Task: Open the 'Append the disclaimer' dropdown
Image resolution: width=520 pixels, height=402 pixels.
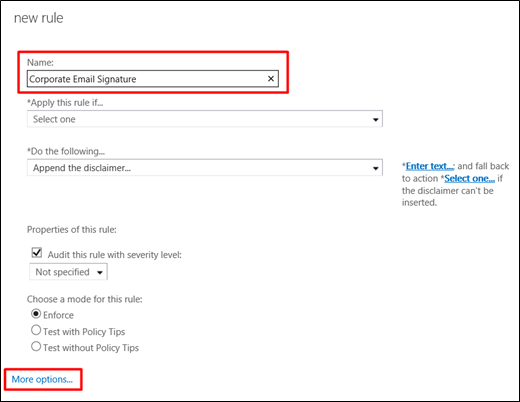Action: pyautogui.click(x=205, y=168)
